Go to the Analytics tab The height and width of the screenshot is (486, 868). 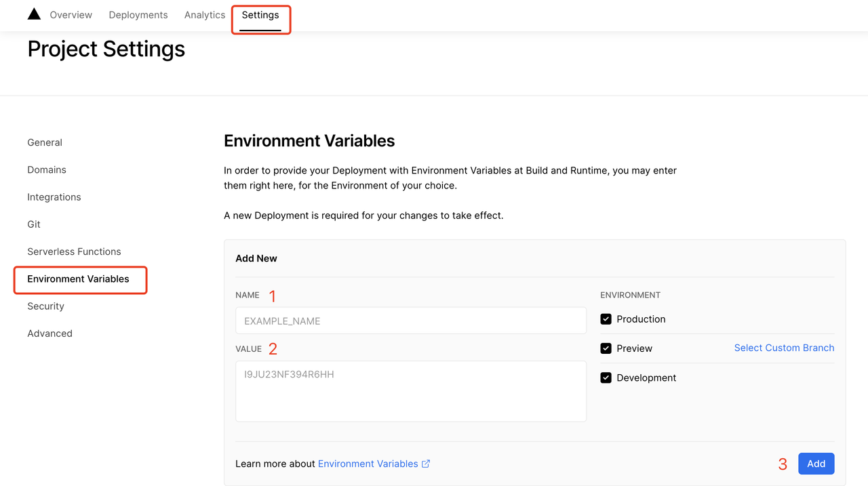[205, 15]
